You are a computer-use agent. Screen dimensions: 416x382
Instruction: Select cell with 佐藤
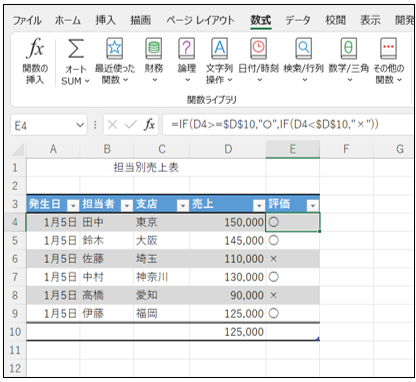107,259
